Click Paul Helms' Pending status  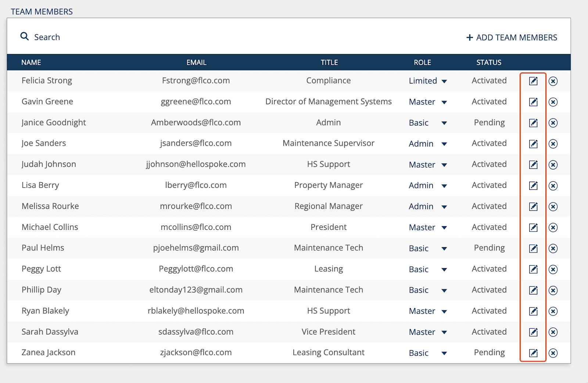click(489, 248)
